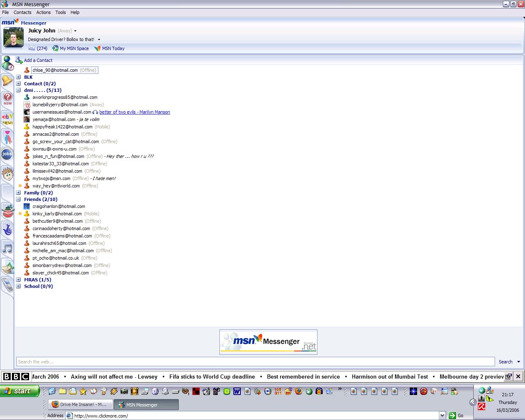Click the Add a Contact icon
Viewport: 525px width, 420px height.
(x=19, y=60)
